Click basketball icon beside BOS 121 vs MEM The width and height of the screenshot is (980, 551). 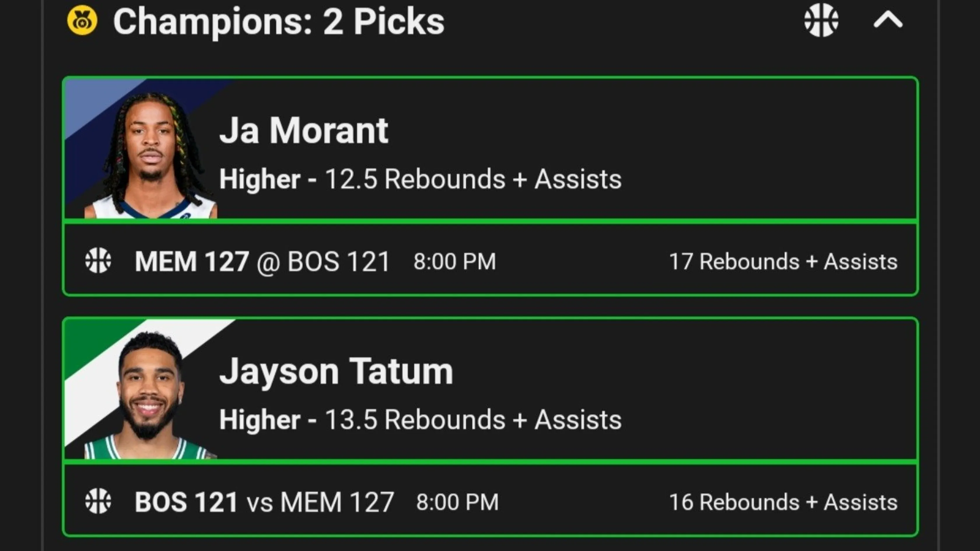point(98,501)
